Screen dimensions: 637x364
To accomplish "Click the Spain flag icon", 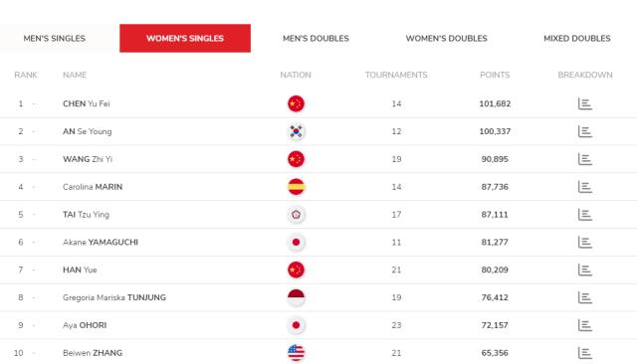I will pos(296,187).
